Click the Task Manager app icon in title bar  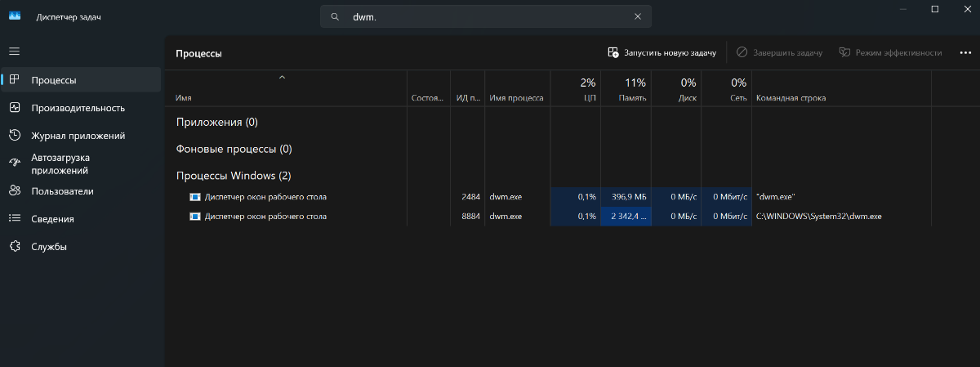click(16, 16)
